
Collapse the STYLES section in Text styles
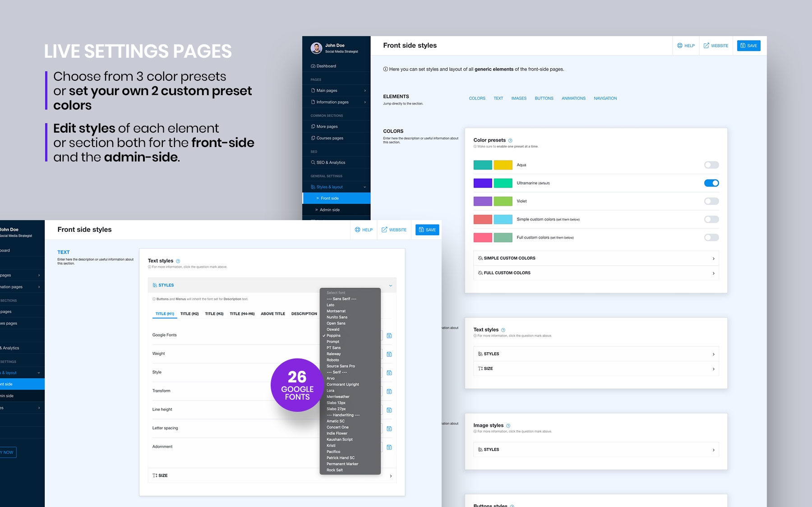(x=391, y=285)
